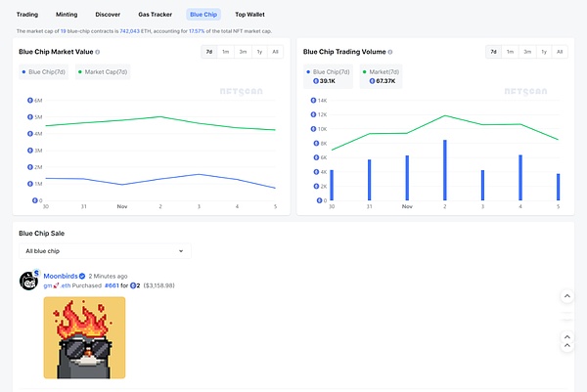Click the topmost chevron button on right edge
The height and width of the screenshot is (392, 587).
tap(566, 296)
